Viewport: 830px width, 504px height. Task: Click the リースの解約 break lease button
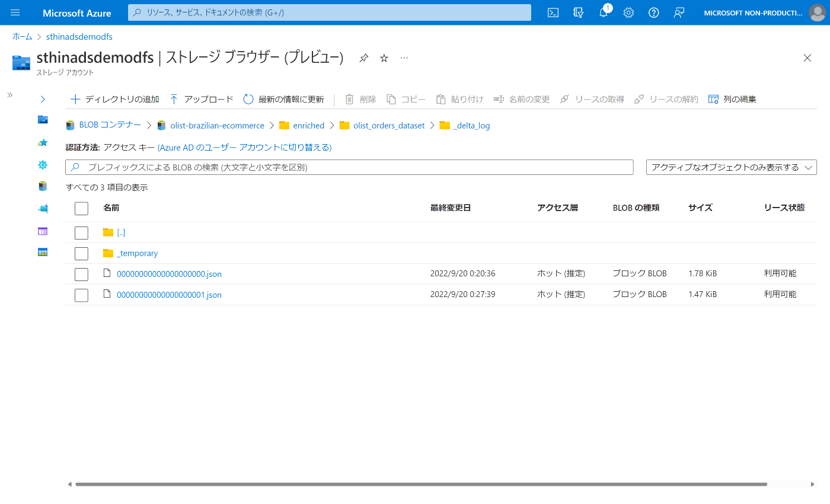tap(666, 99)
